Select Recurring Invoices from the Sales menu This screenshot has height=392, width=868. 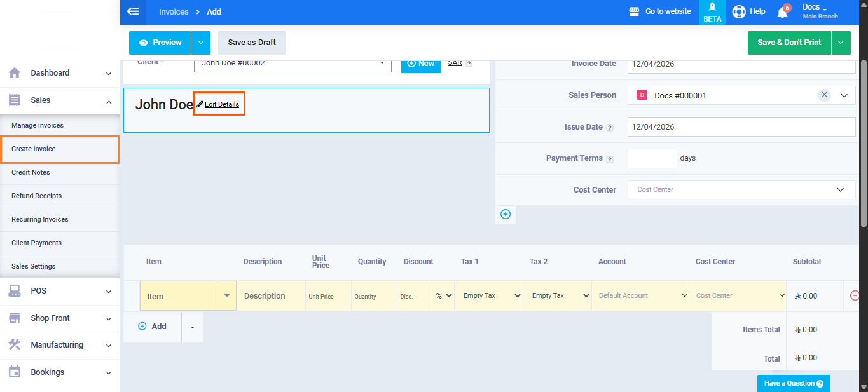click(40, 219)
